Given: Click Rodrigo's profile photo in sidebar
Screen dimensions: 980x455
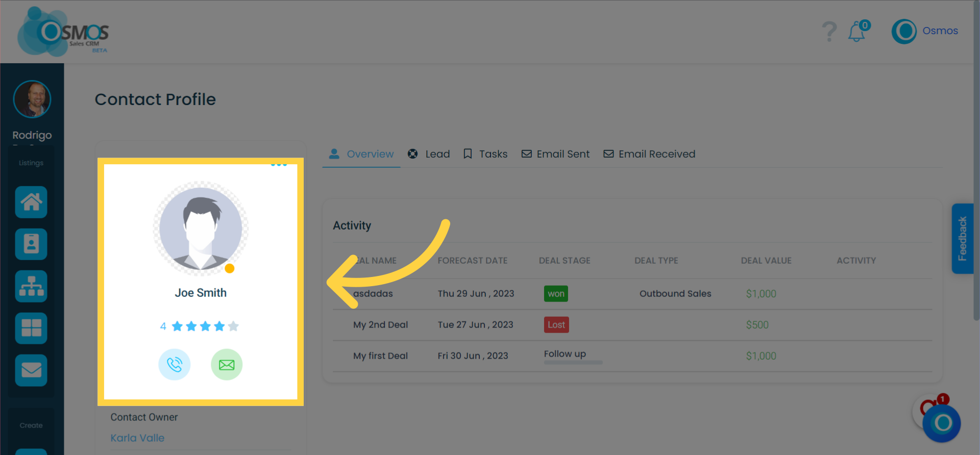Looking at the screenshot, I should (32, 99).
